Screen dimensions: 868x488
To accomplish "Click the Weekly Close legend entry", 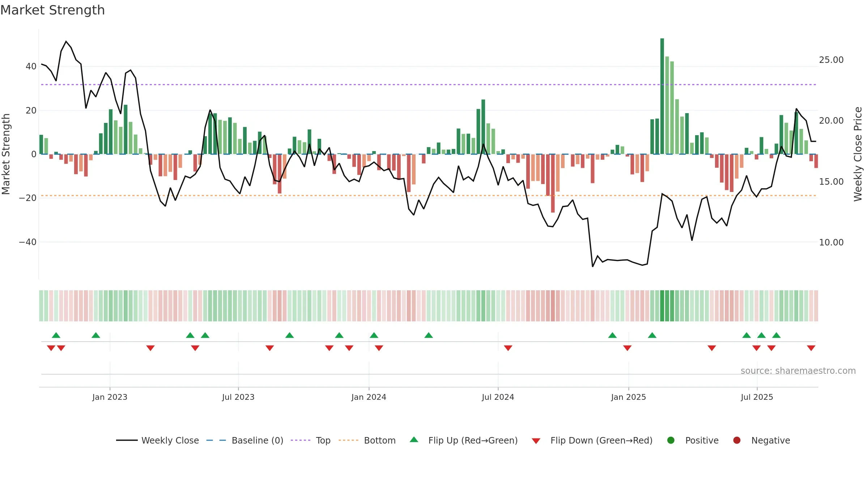I will (157, 440).
